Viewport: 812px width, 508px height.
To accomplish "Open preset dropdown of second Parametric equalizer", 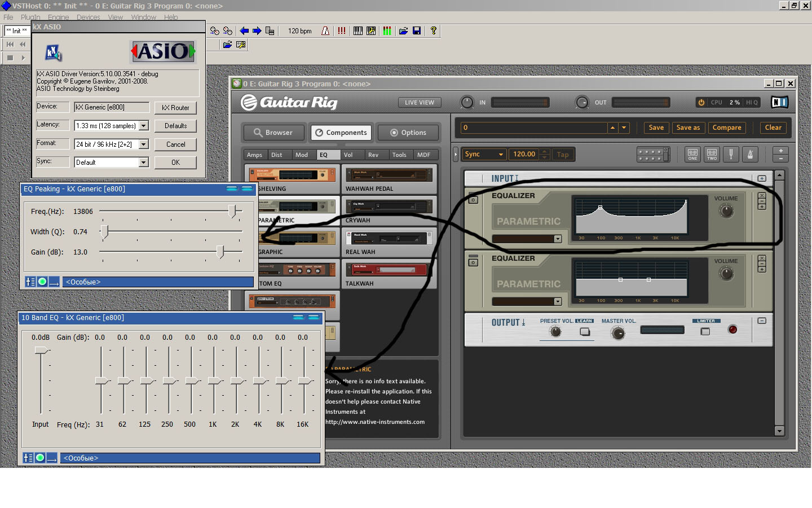I will (x=558, y=301).
